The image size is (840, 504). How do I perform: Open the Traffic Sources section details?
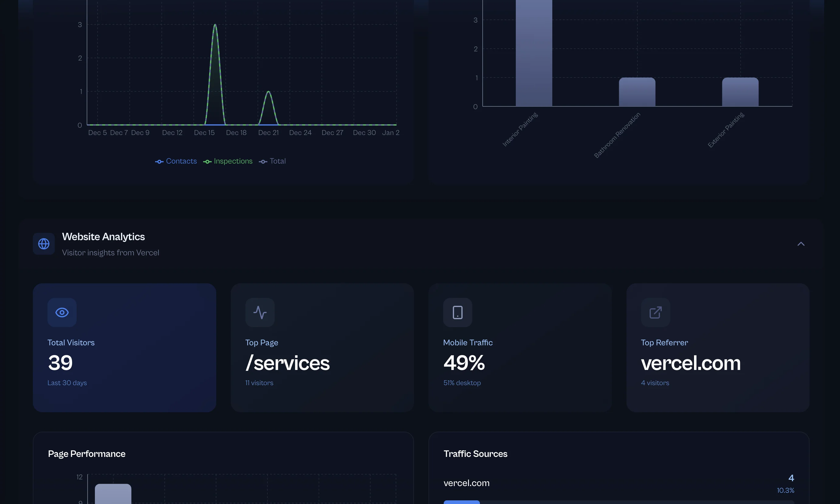pos(475,454)
